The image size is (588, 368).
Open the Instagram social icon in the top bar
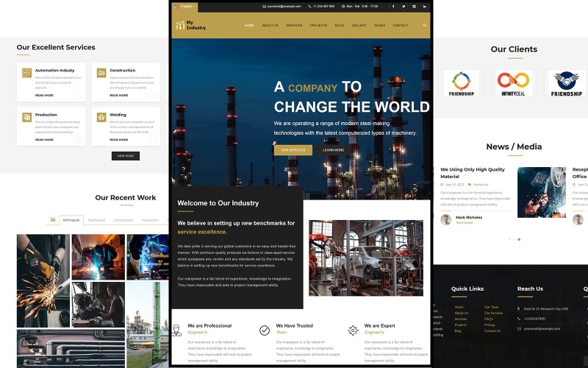(414, 7)
